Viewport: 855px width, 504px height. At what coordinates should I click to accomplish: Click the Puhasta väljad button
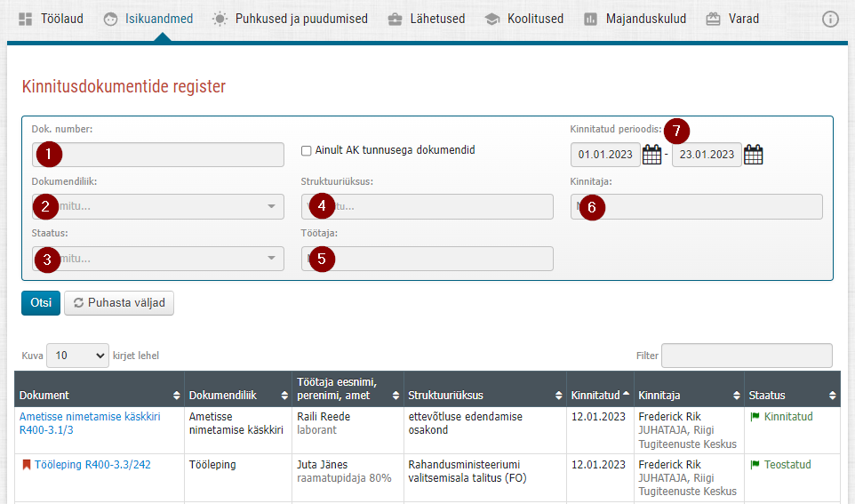pos(119,303)
